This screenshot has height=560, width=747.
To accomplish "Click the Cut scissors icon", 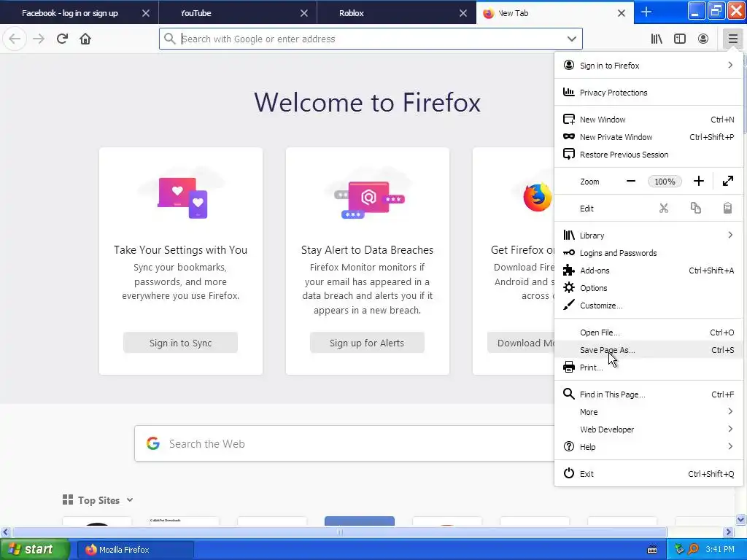I will (664, 208).
